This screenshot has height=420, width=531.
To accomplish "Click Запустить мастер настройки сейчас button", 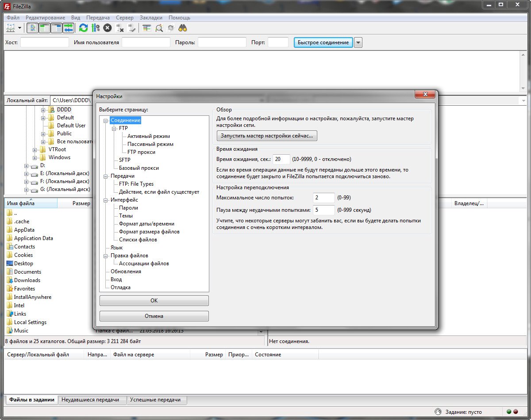I will 267,136.
